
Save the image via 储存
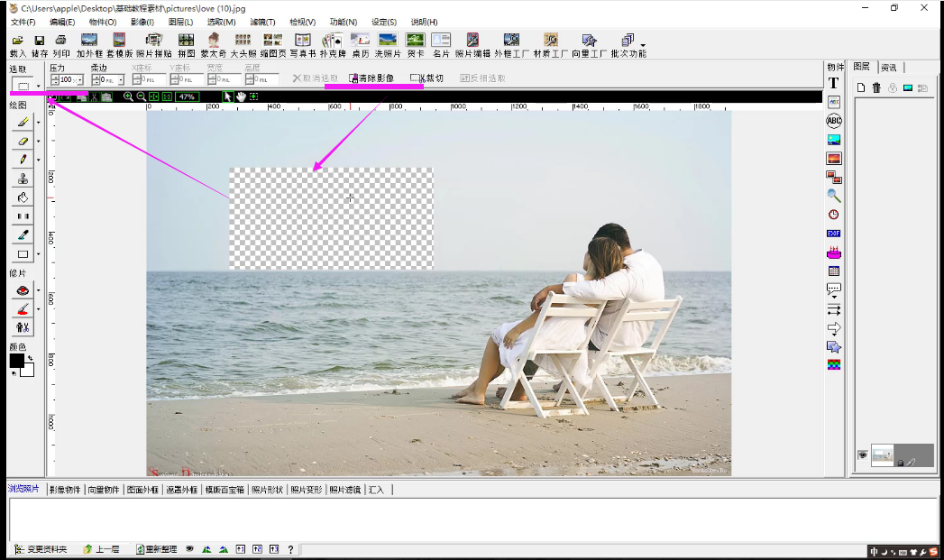39,45
